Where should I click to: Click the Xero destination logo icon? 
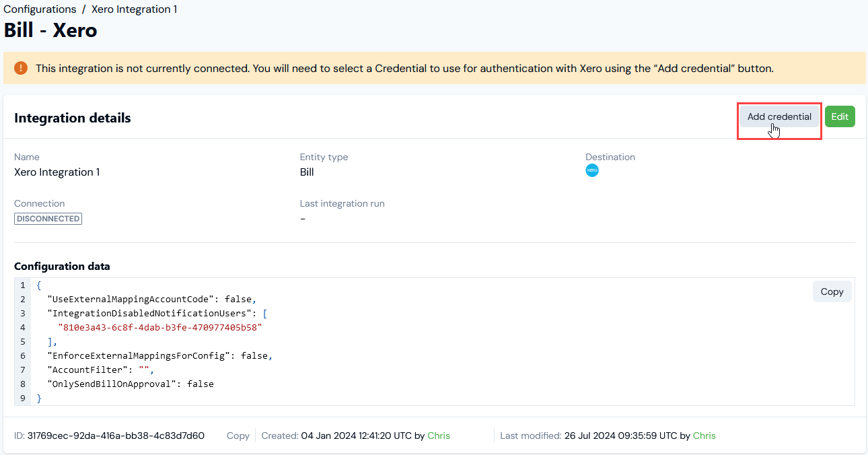(592, 170)
